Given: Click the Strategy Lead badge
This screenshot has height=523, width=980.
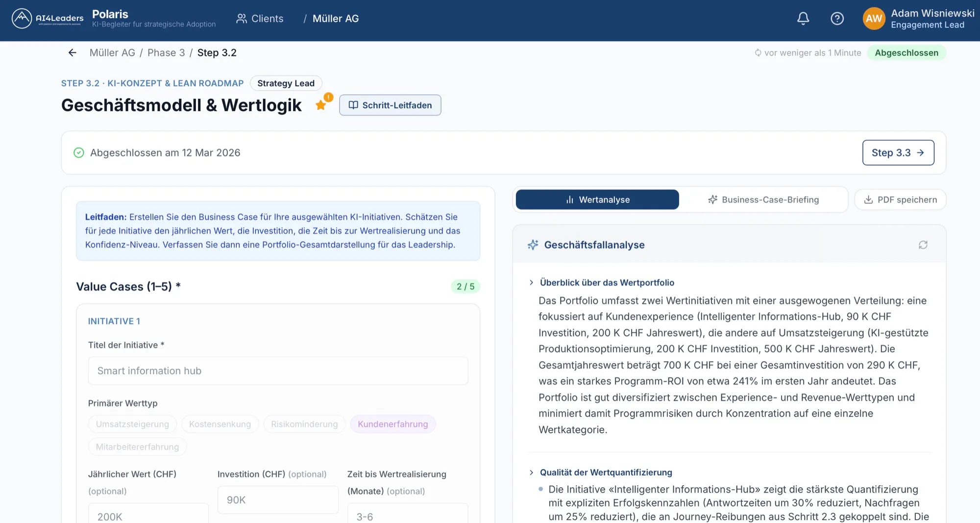Looking at the screenshot, I should pos(286,83).
